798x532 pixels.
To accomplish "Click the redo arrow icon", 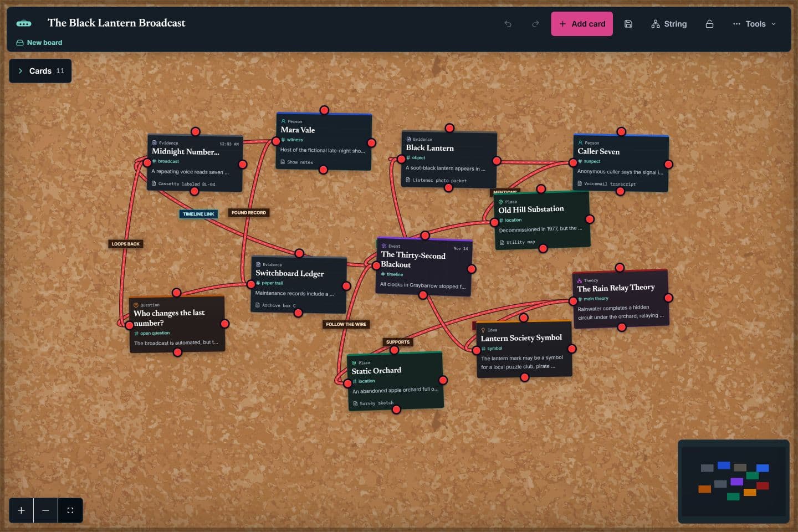I will pos(535,24).
